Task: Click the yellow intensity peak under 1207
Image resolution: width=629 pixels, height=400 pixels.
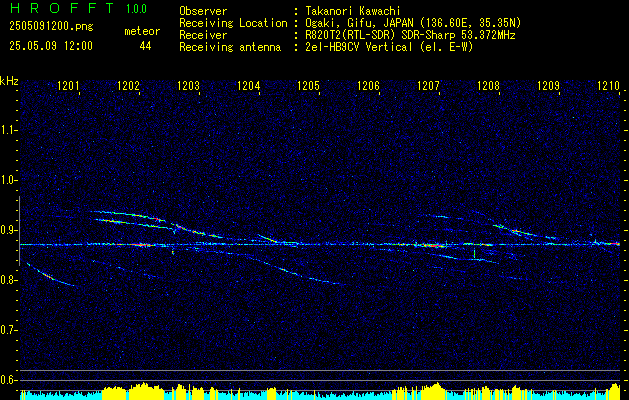Action: point(435,391)
